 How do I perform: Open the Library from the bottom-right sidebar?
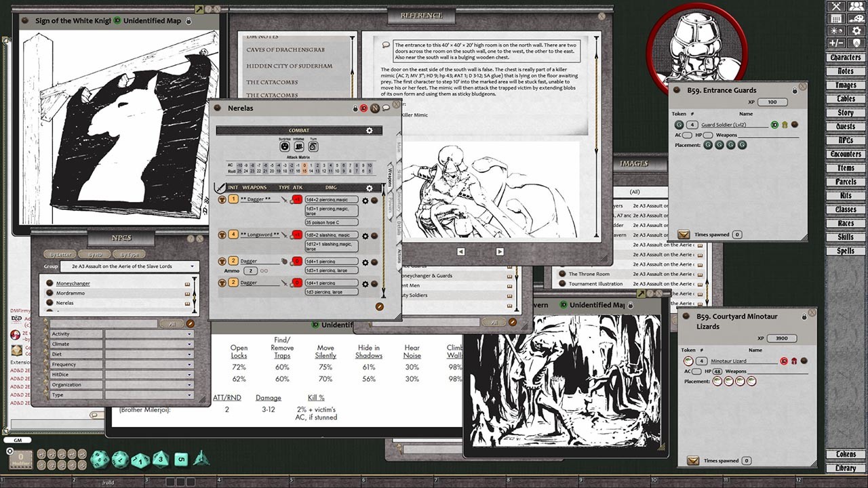(x=846, y=468)
